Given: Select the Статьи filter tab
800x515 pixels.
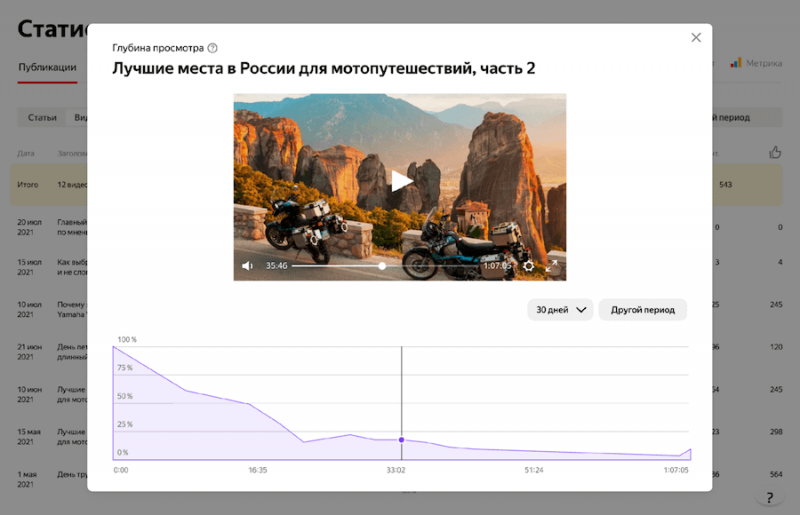Looking at the screenshot, I should click(42, 118).
